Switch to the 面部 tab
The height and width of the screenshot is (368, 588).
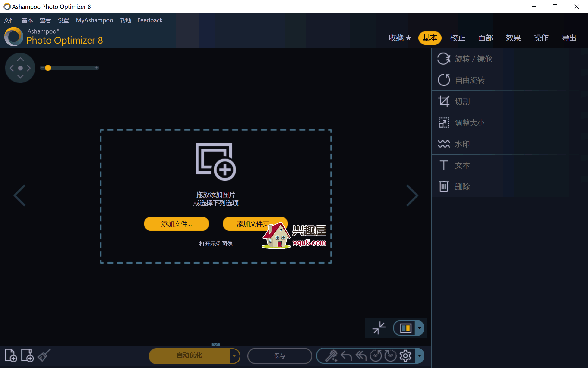pos(485,38)
